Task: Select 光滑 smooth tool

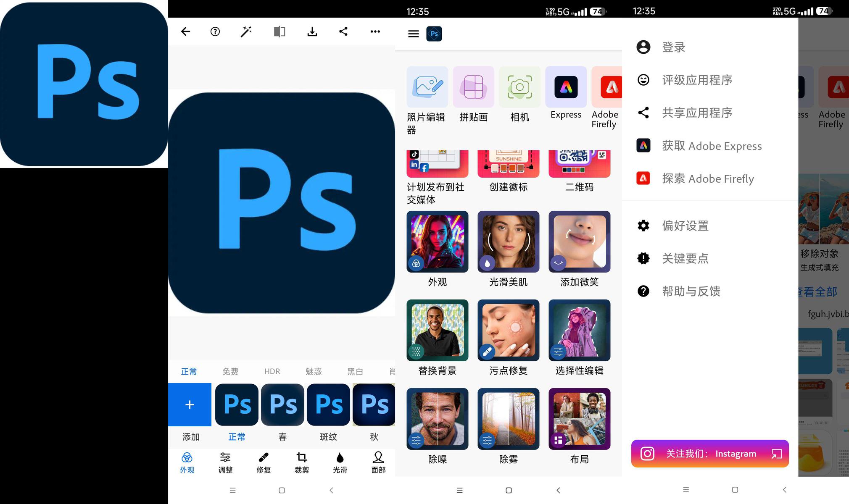Action: [340, 463]
